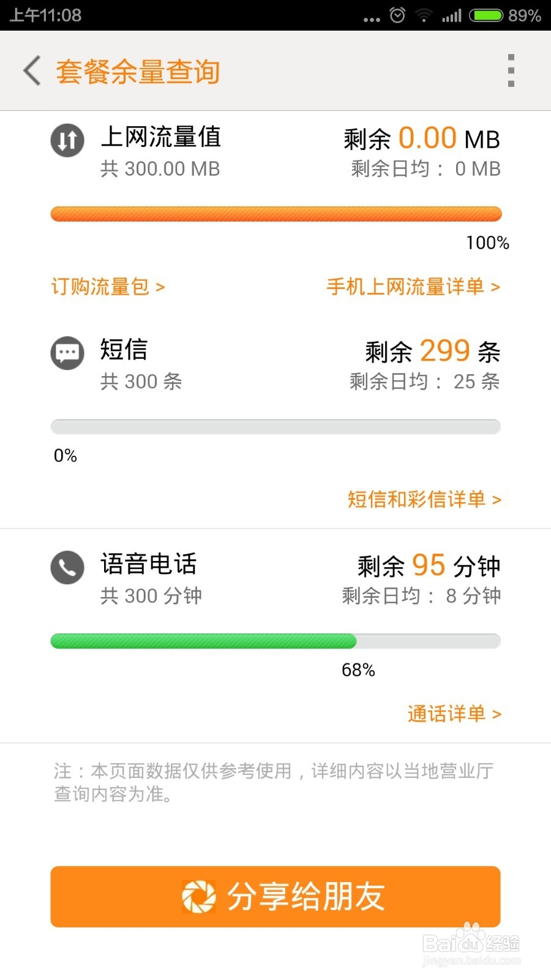This screenshot has width=551, height=980.
Task: Open 订购流量包 link
Action: 108,287
